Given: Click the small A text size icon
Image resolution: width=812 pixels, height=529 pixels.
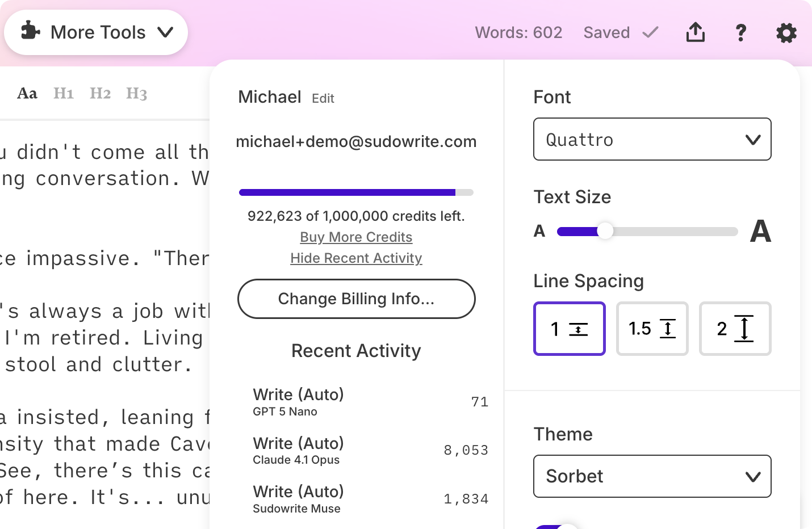Looking at the screenshot, I should [539, 231].
